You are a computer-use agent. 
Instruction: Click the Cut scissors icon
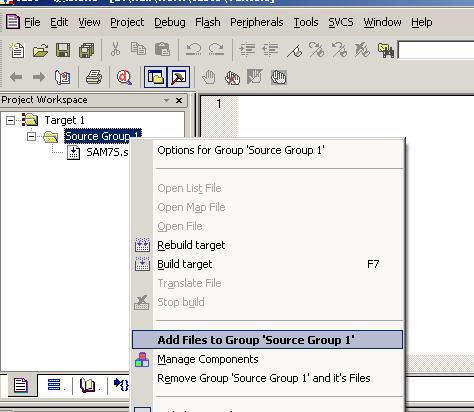[115, 49]
